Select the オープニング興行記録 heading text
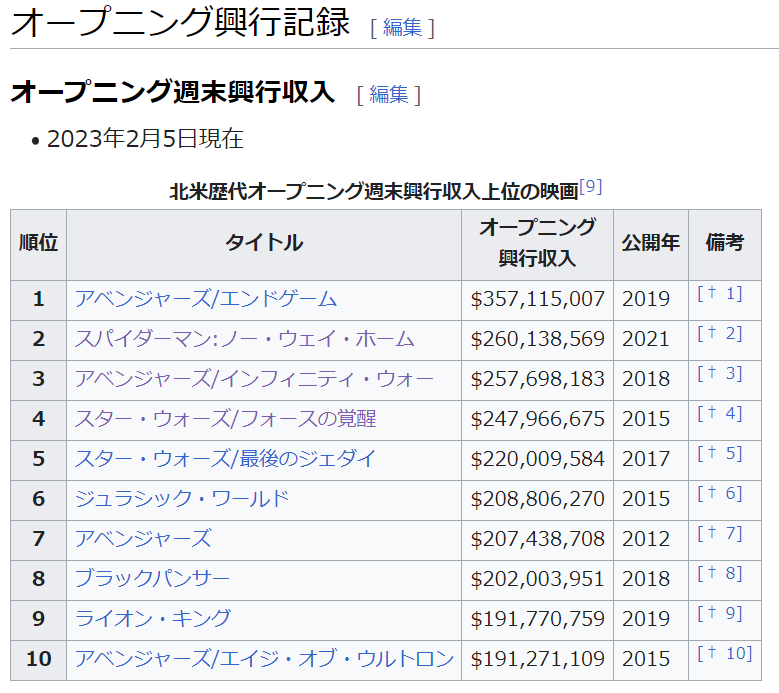 180,22
